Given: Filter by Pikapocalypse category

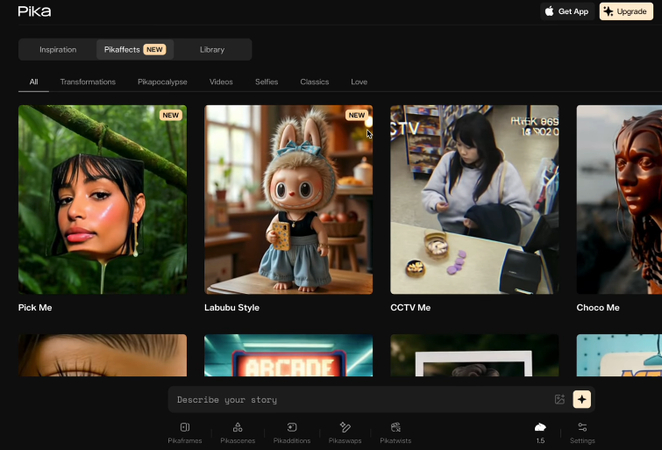Looking at the screenshot, I should 162,81.
